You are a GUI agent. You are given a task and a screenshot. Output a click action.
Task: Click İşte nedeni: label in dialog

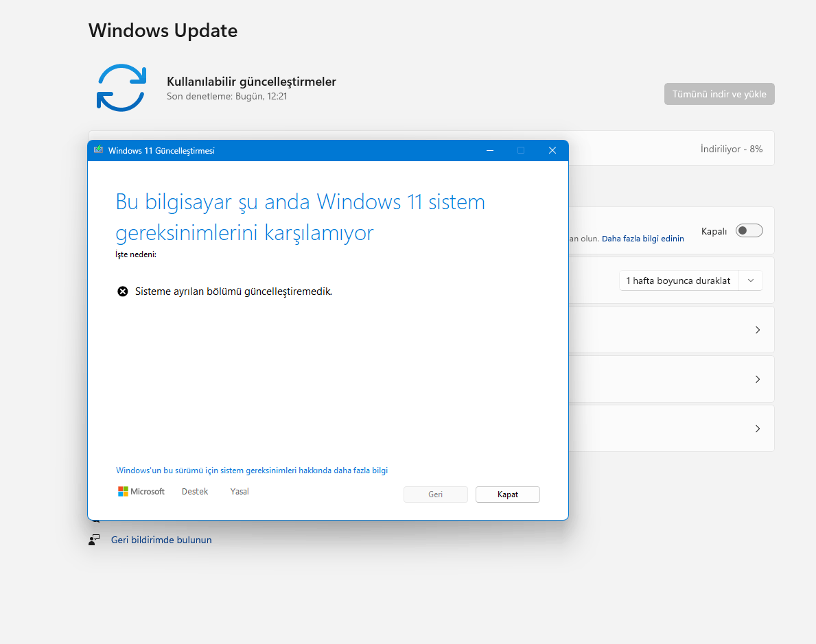click(136, 254)
